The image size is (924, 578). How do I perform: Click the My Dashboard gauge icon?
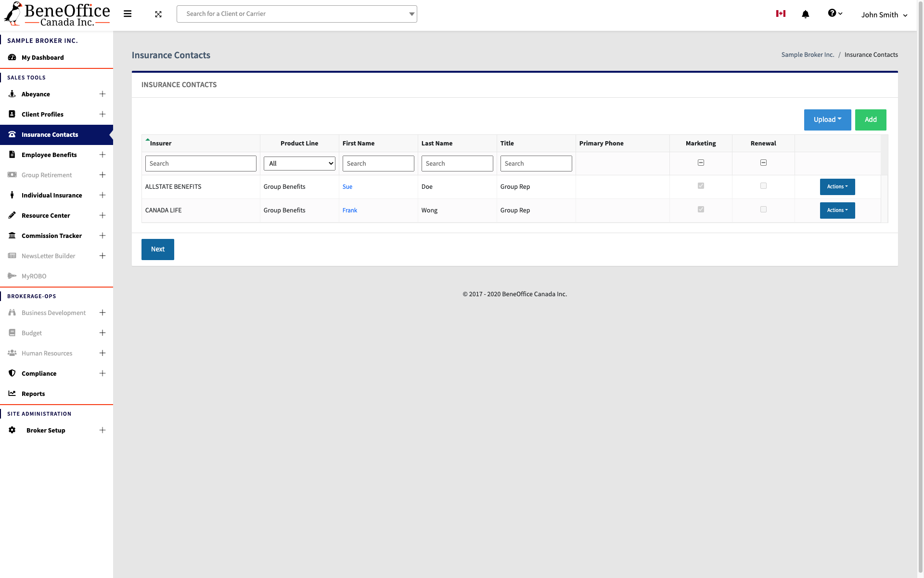pos(12,57)
